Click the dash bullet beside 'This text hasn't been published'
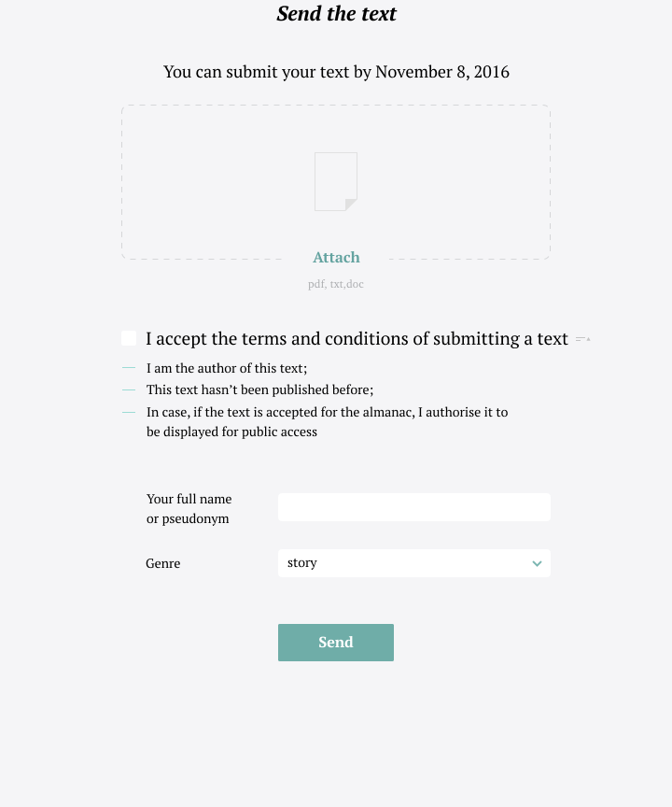The image size is (672, 807). pos(129,390)
